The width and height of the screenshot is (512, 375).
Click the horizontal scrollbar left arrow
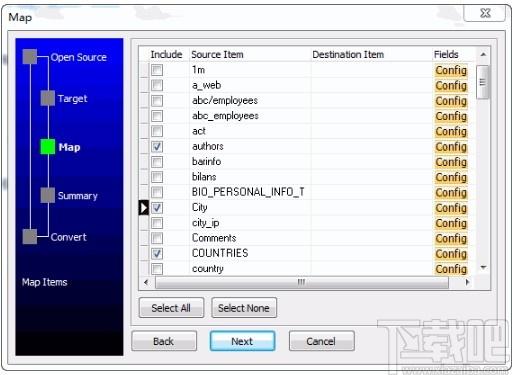point(146,282)
